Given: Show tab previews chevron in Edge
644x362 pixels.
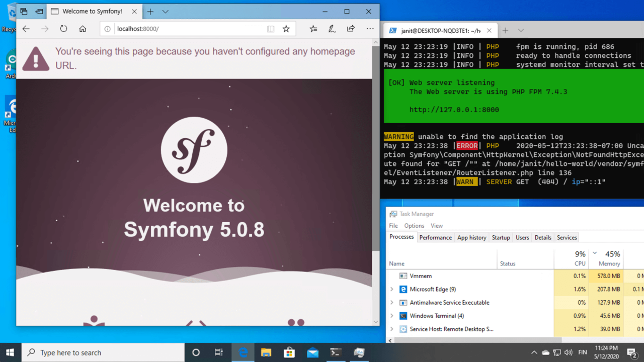Looking at the screenshot, I should [x=165, y=12].
